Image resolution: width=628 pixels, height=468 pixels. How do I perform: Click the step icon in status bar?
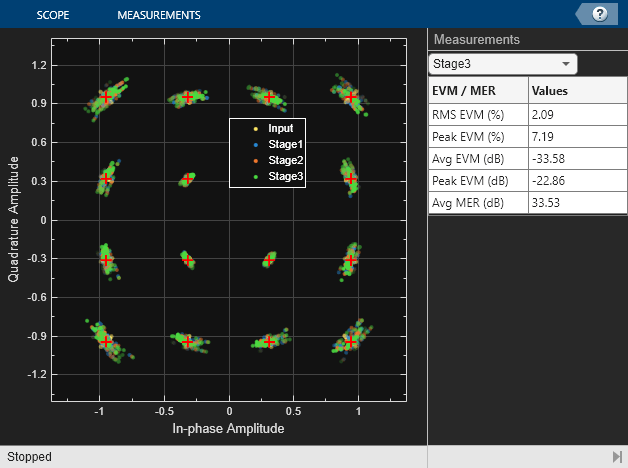616,456
